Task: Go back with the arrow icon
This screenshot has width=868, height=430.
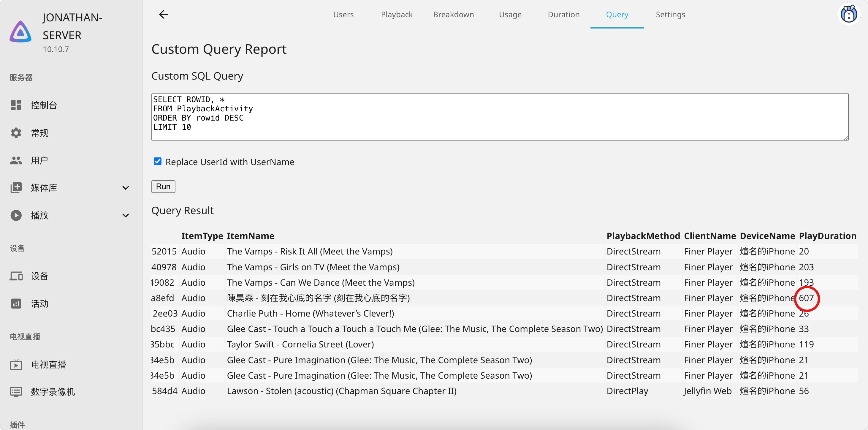Action: (x=164, y=15)
